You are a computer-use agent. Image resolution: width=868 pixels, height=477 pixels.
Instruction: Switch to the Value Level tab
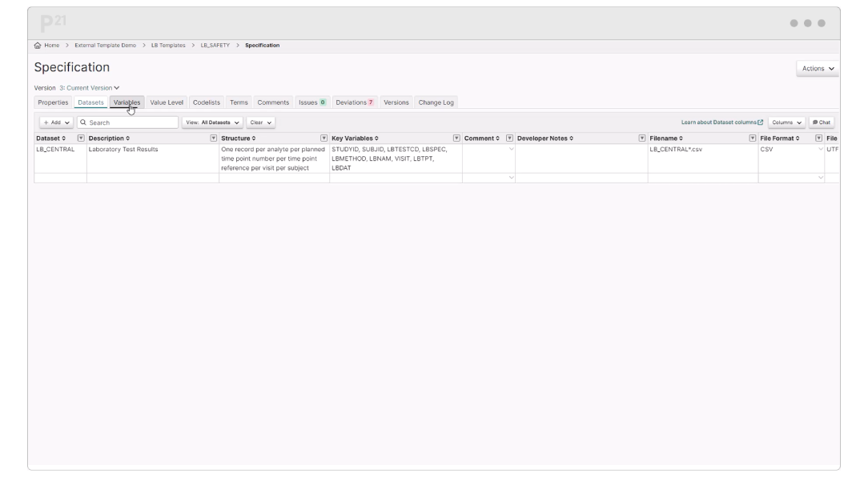coord(167,102)
